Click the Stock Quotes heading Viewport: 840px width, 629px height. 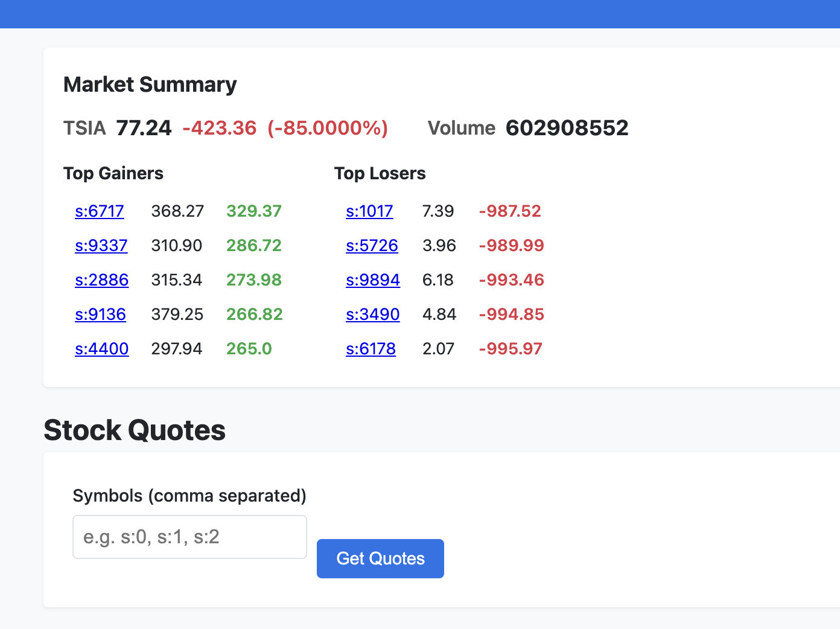point(134,430)
